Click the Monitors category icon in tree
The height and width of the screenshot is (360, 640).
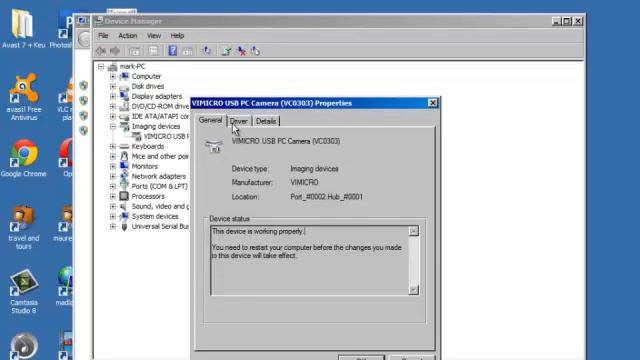pyautogui.click(x=124, y=166)
